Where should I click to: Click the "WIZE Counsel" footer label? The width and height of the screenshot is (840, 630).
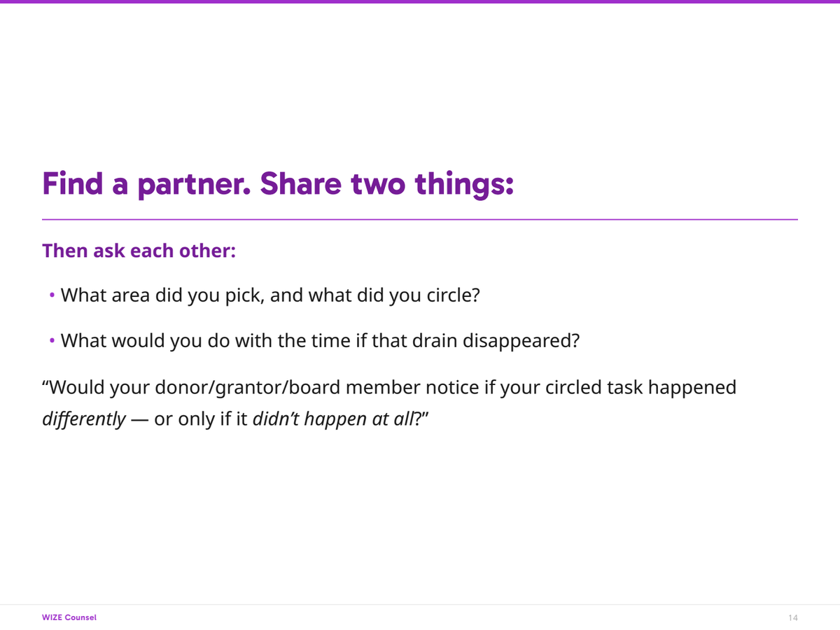pos(69,617)
